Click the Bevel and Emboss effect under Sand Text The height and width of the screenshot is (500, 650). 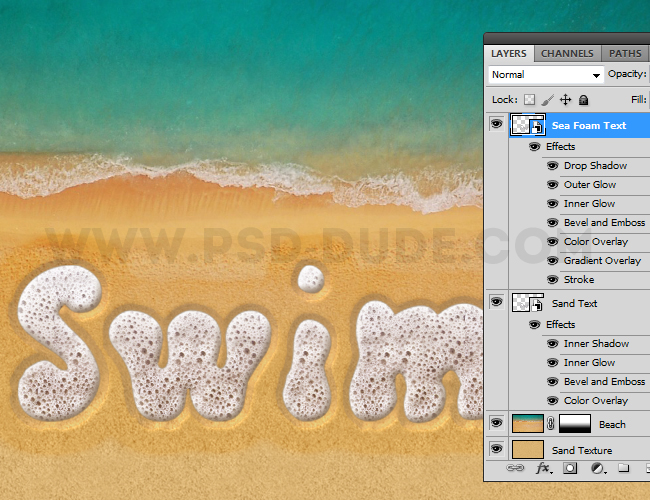click(x=604, y=382)
